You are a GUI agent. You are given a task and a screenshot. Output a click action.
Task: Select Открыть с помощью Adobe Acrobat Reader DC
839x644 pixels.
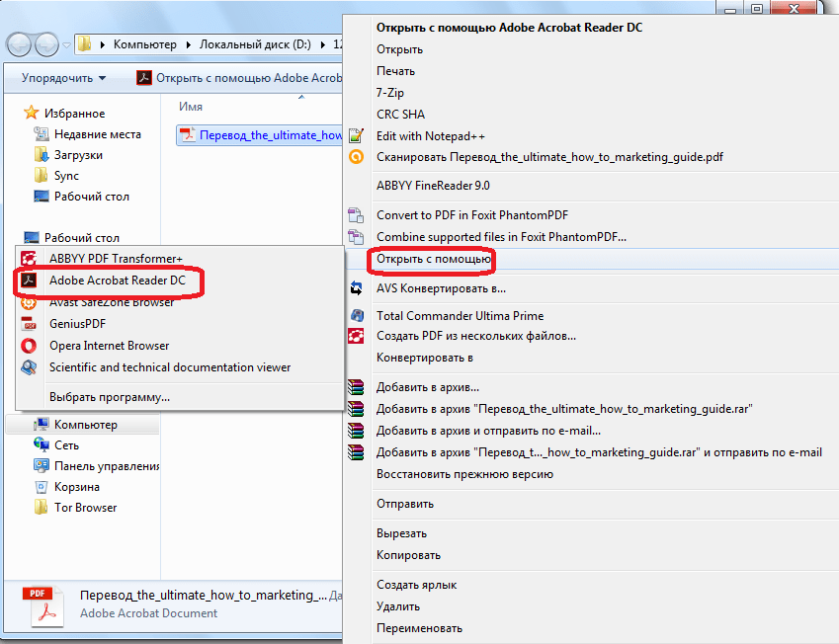click(x=509, y=28)
